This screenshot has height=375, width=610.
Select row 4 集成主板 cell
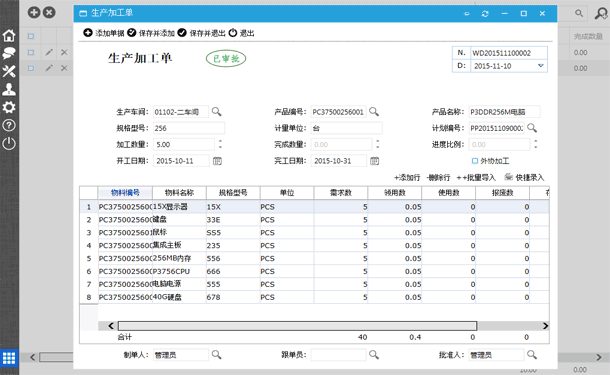(x=179, y=245)
